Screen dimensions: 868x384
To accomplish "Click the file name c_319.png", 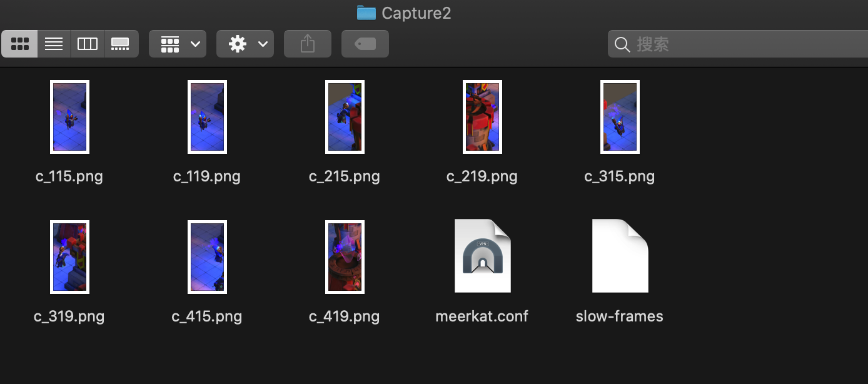I will tap(69, 316).
